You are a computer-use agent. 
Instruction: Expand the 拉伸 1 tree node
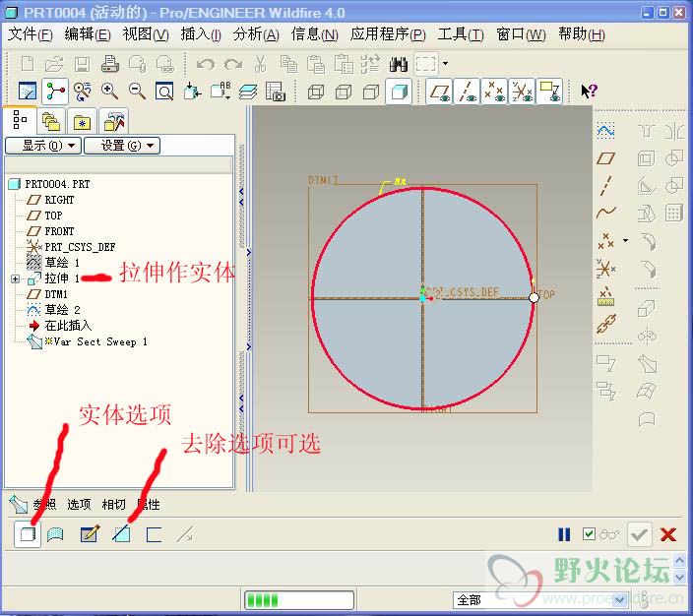15,278
